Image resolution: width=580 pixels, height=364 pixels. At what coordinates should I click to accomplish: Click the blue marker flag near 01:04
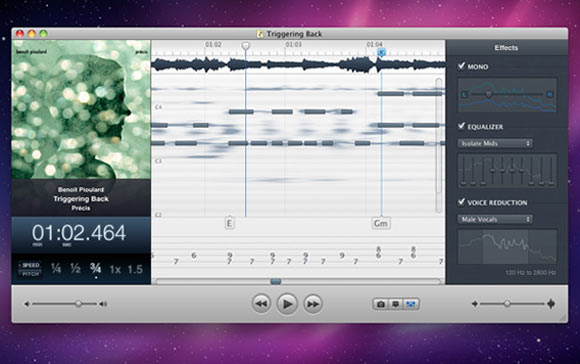(x=382, y=53)
